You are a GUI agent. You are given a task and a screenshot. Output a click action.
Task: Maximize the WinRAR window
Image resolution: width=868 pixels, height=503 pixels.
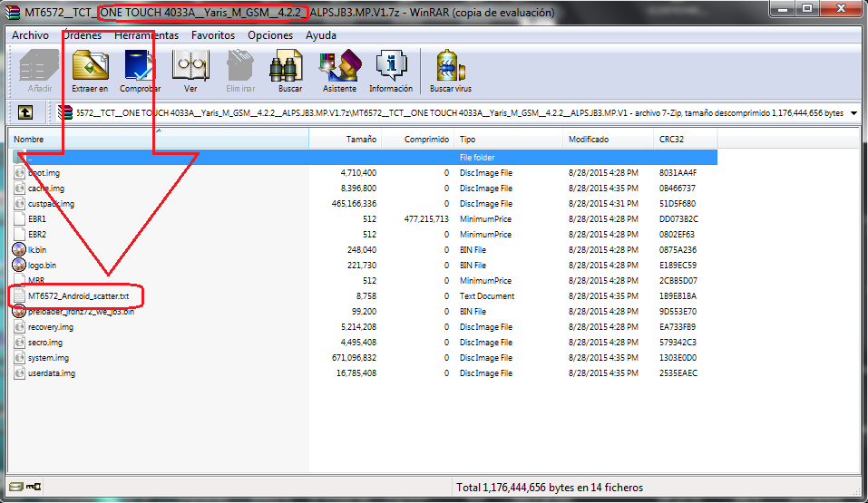click(807, 8)
